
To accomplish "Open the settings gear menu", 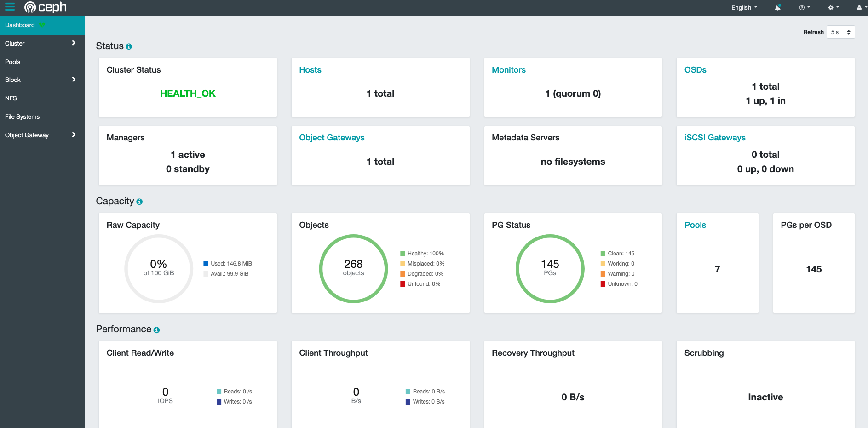I will coord(833,7).
